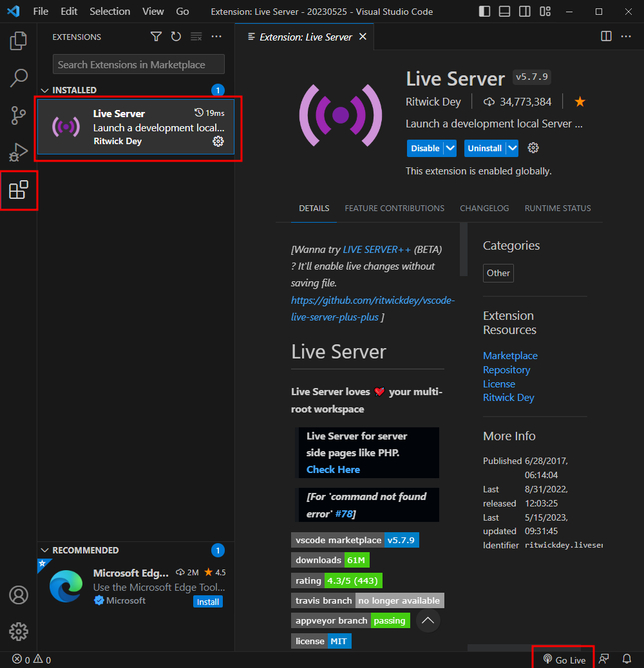Viewport: 644px width, 668px height.
Task: Switch to the RUNTIME STATUS tab
Action: (558, 209)
